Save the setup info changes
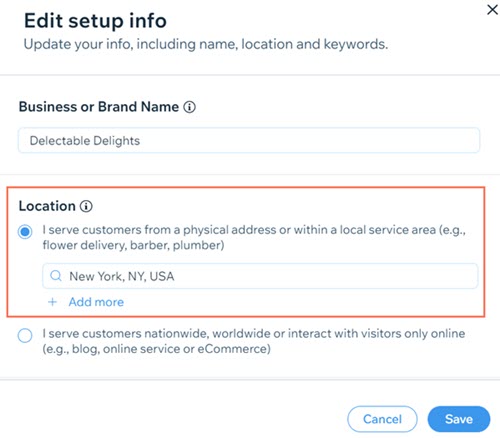500x438 pixels. coord(459,419)
